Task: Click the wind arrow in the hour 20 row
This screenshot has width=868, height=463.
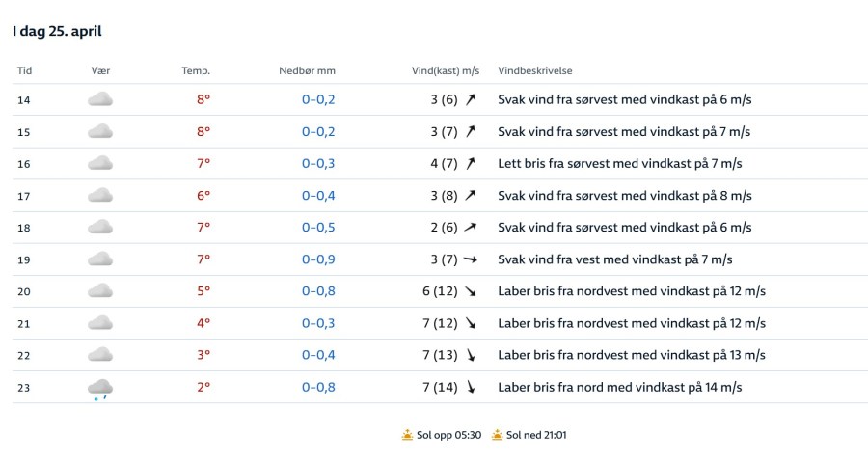Action: click(471, 291)
